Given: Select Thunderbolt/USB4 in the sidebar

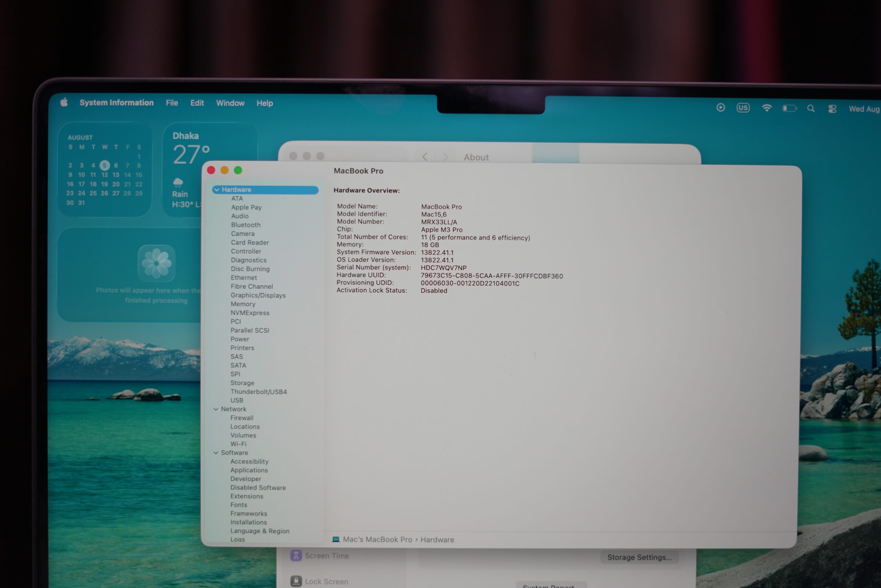Looking at the screenshot, I should pyautogui.click(x=258, y=392).
